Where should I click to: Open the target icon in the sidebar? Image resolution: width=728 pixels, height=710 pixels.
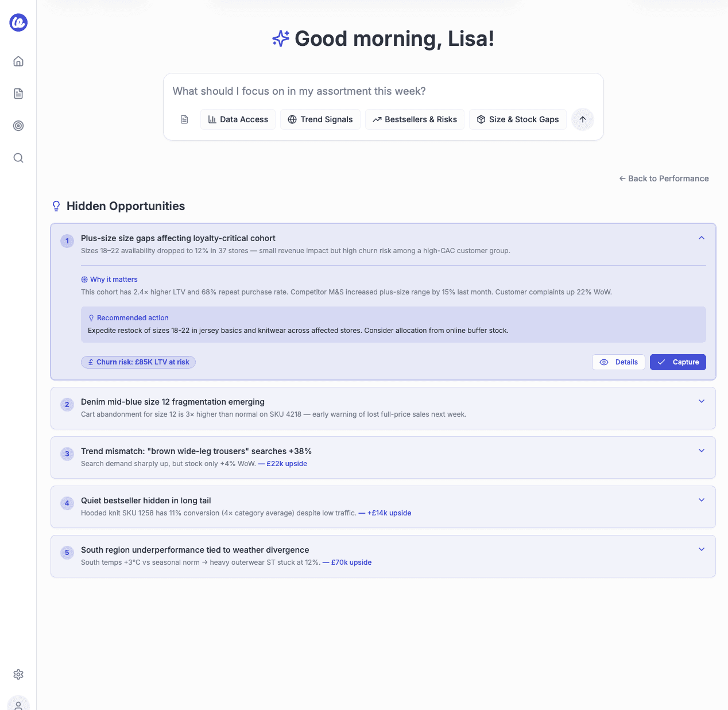point(18,126)
